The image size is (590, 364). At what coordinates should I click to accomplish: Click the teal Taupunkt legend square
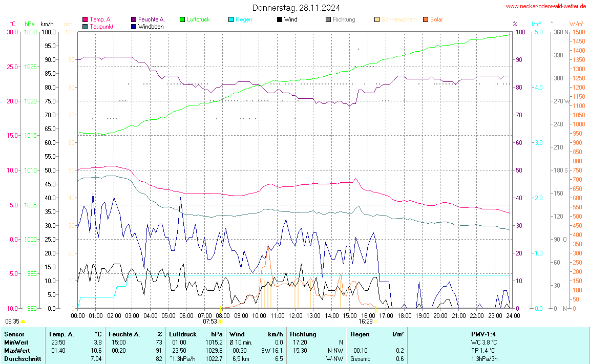85,26
